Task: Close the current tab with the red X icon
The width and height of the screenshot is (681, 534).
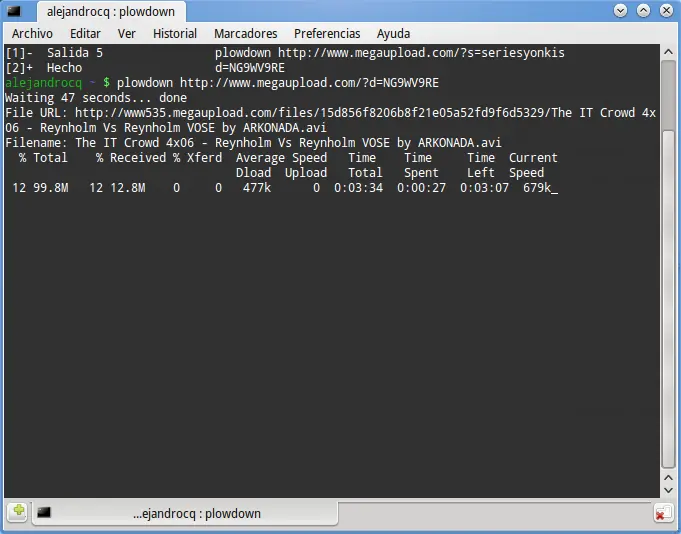Action: pyautogui.click(x=663, y=513)
